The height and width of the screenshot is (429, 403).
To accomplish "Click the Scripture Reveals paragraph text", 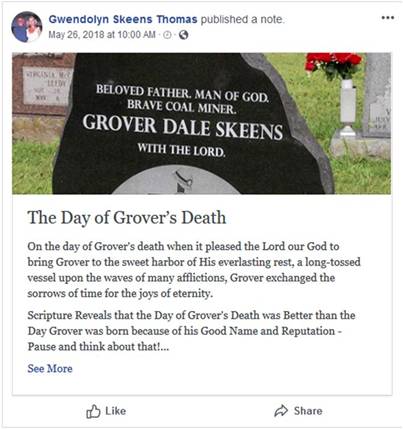I will (x=191, y=331).
